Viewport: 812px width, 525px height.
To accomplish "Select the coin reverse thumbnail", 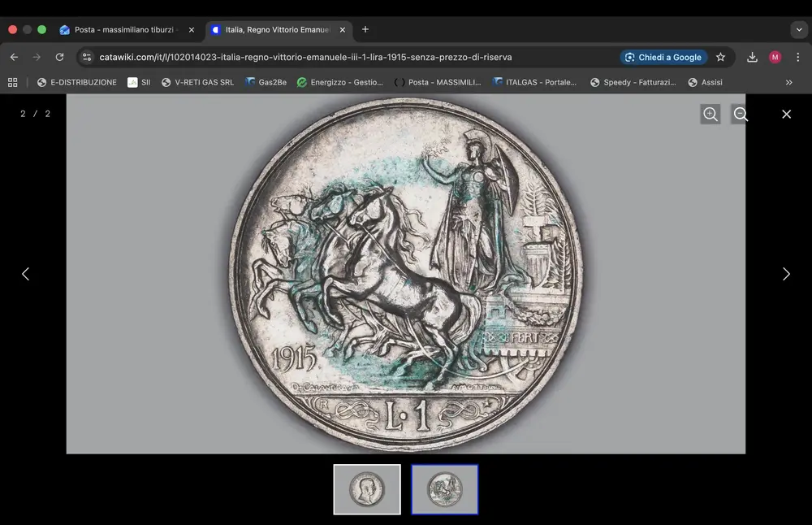I will 445,489.
